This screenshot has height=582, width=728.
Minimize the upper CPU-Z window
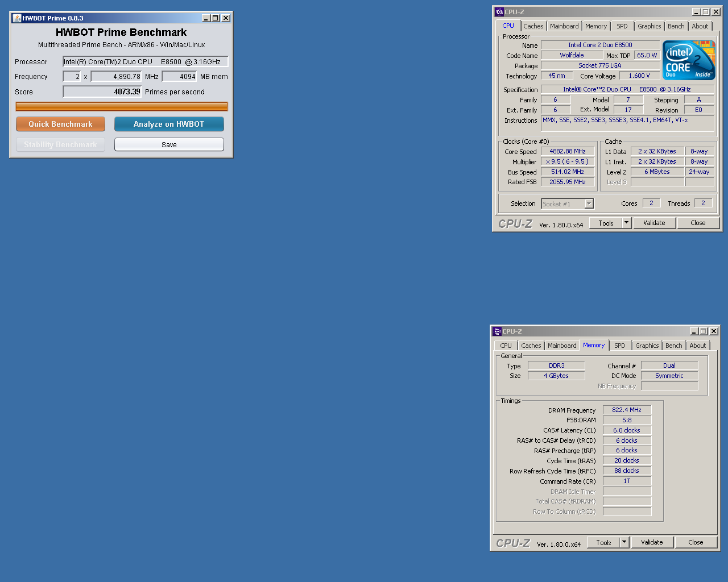(x=696, y=12)
